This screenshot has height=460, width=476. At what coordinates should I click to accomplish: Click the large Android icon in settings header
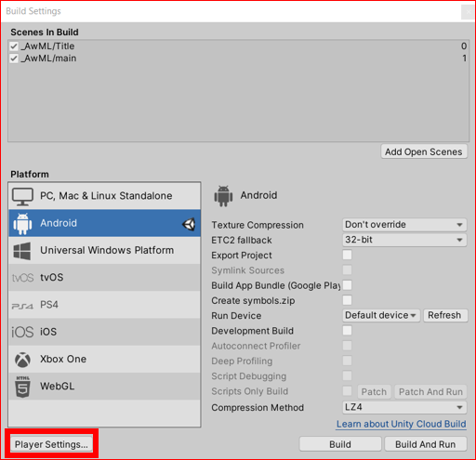[x=223, y=196]
